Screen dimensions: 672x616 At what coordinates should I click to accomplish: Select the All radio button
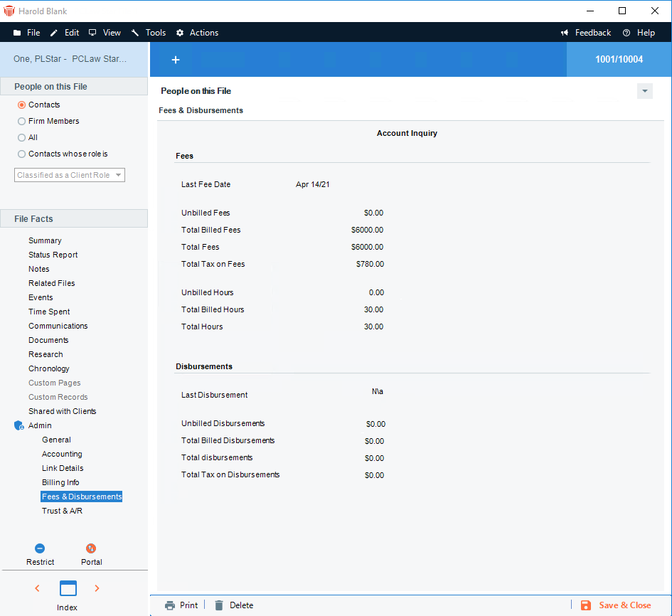21,137
